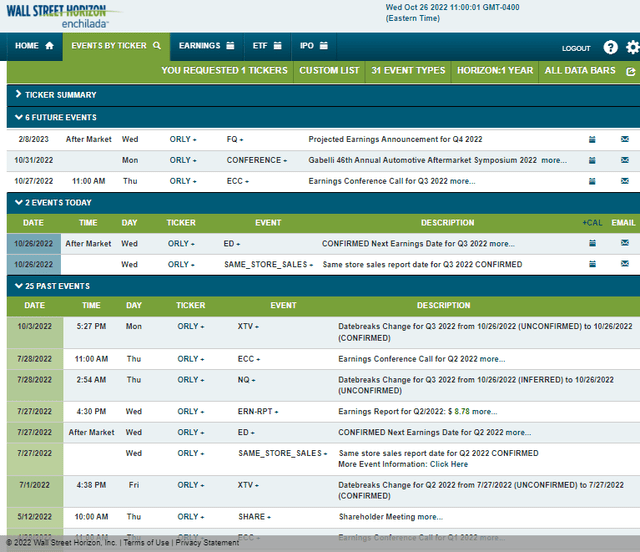The width and height of the screenshot is (640, 552).
Task: Open the SHARE event dropdown
Action: (x=254, y=517)
